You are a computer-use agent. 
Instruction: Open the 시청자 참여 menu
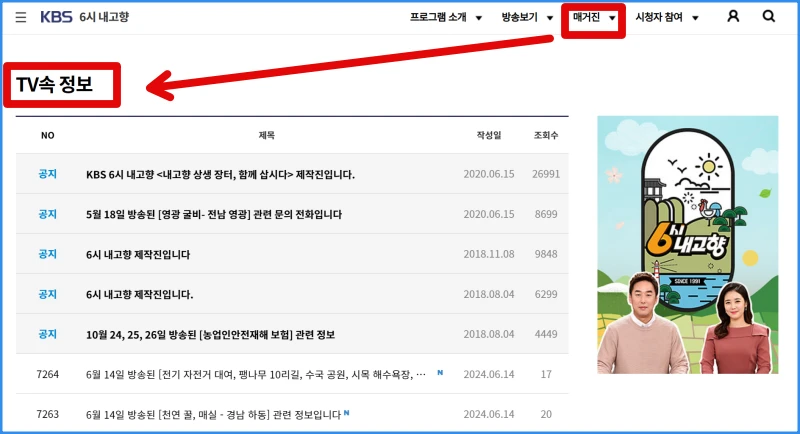click(659, 17)
